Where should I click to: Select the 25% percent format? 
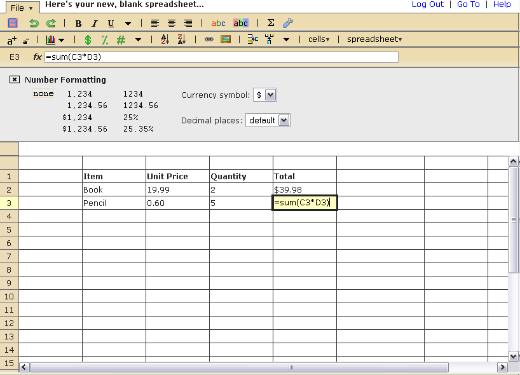pos(131,117)
